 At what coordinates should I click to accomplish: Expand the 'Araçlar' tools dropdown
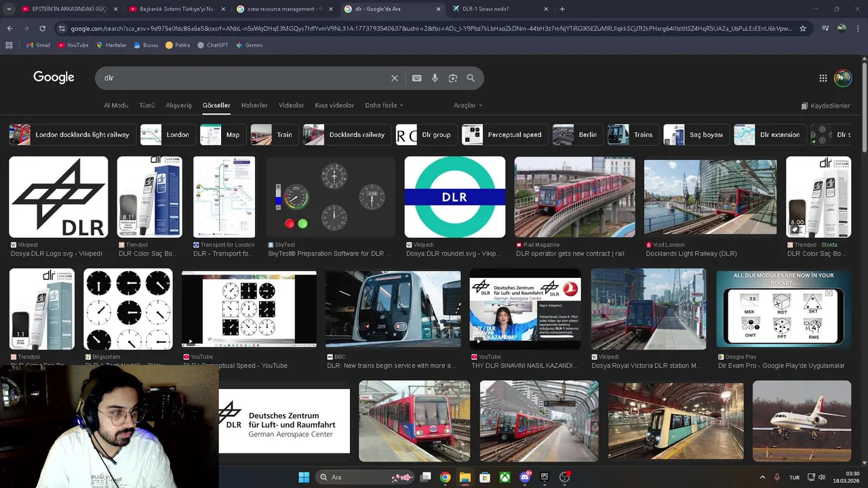tap(468, 105)
